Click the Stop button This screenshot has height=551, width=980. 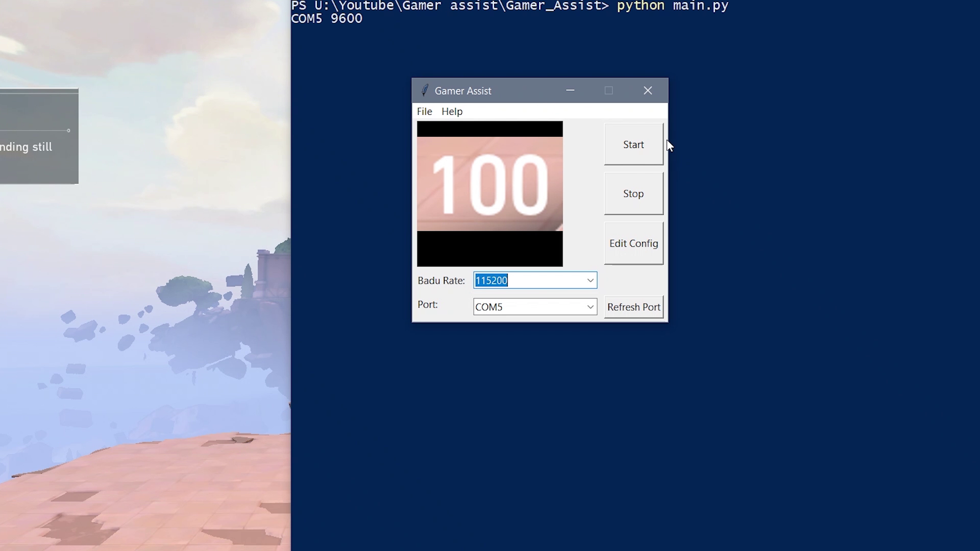[633, 193]
